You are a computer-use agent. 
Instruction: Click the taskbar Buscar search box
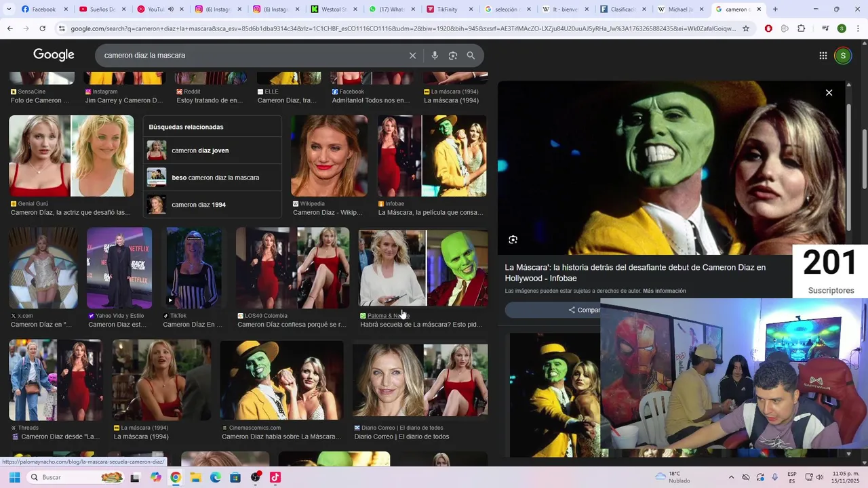coord(76,477)
